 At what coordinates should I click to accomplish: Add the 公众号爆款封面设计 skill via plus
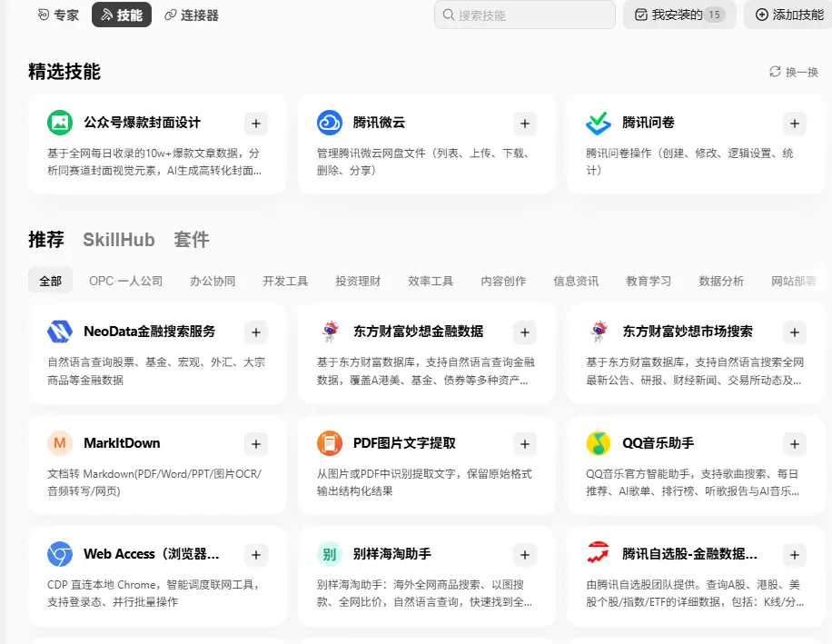tap(256, 124)
